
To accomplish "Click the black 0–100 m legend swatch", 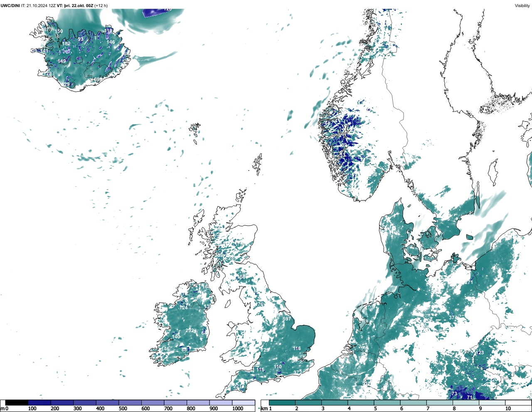I will tap(17, 402).
